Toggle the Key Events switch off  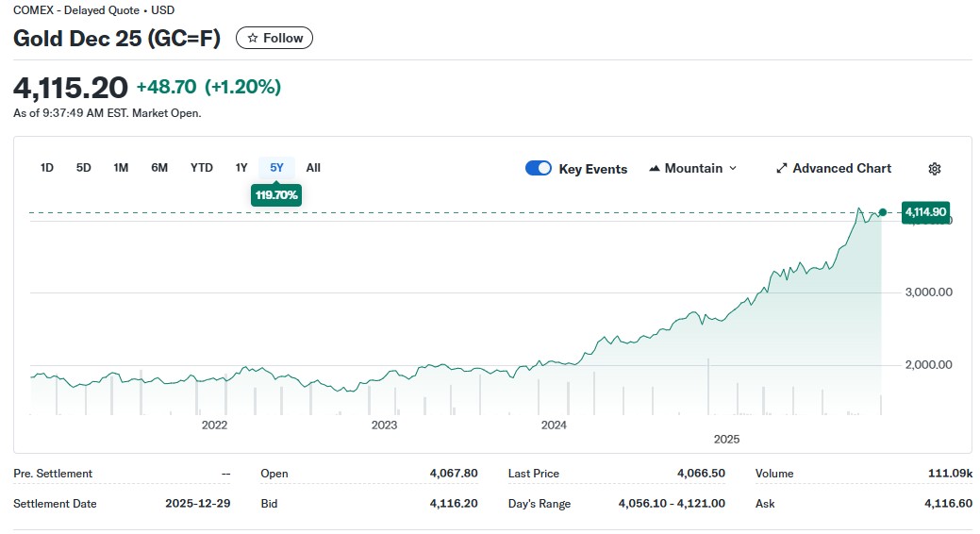pos(539,169)
